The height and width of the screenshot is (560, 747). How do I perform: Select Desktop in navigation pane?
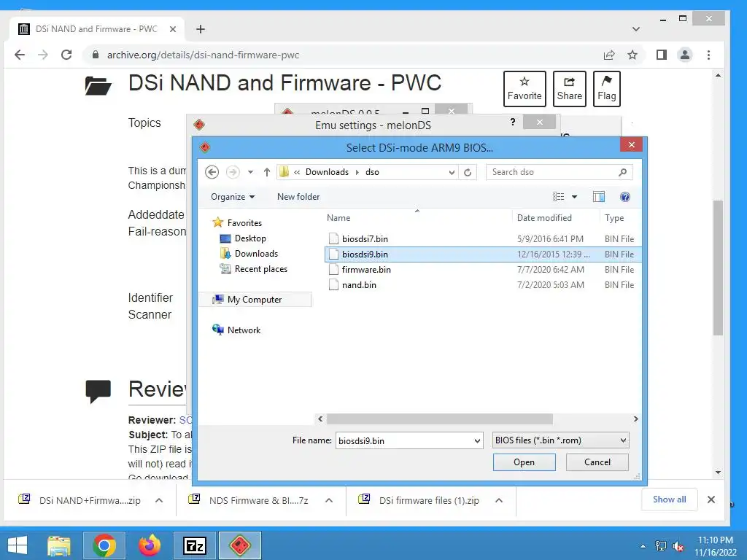coord(243,238)
